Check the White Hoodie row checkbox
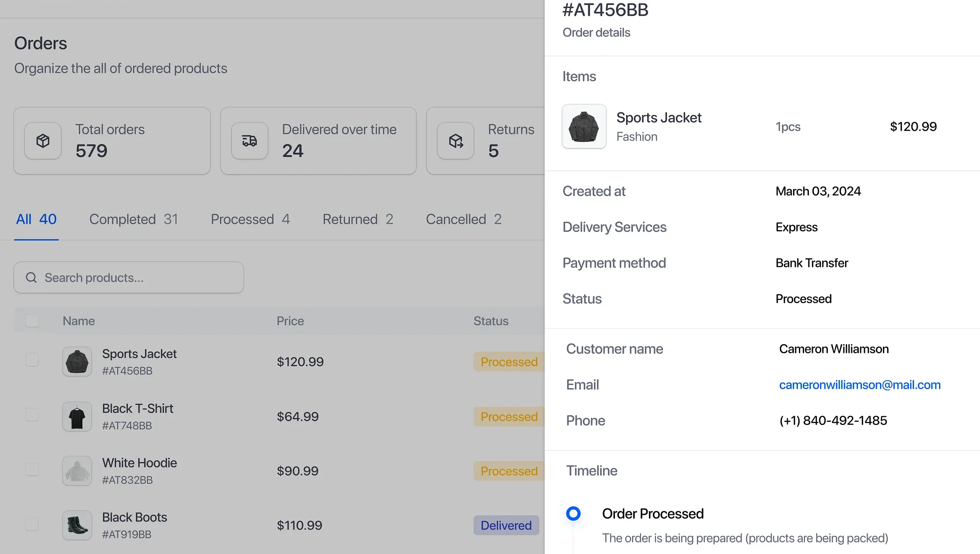980x554 pixels. click(32, 469)
